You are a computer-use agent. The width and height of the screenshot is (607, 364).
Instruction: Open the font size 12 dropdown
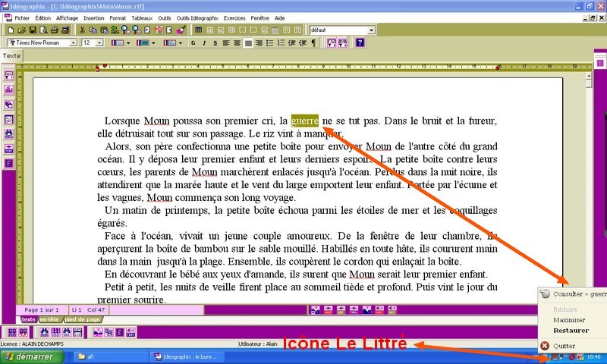pos(99,42)
